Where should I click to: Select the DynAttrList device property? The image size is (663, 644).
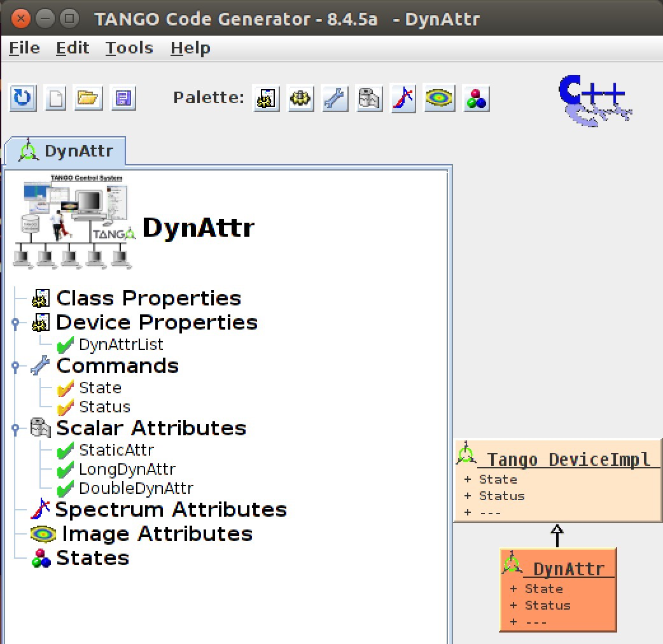pos(121,345)
